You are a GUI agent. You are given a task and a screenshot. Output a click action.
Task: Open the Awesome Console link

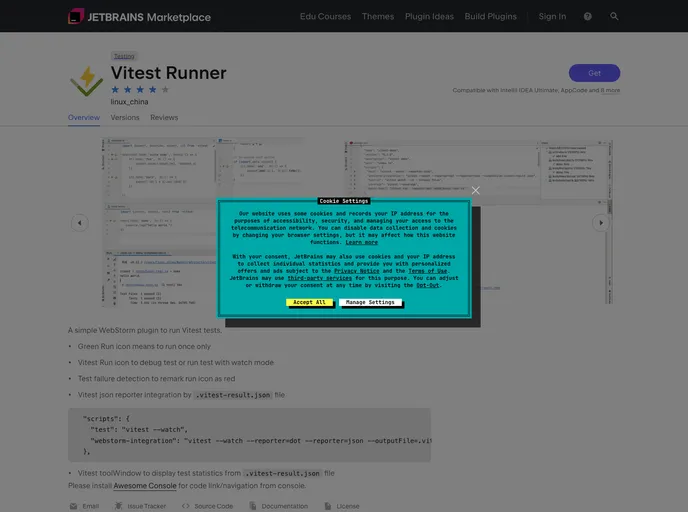coord(145,486)
